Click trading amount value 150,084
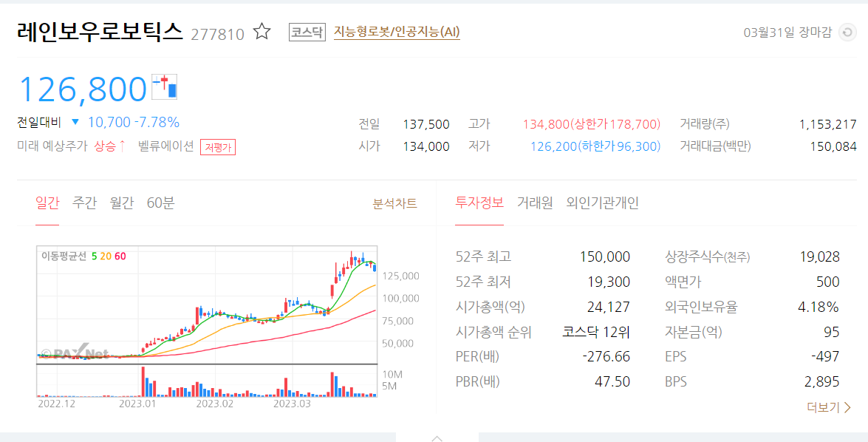 (833, 147)
